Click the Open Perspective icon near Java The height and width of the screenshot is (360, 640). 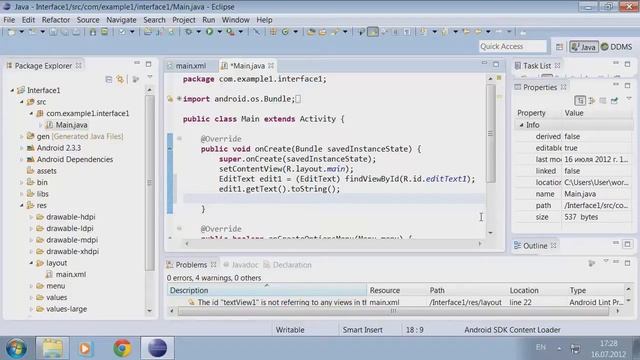point(559,47)
